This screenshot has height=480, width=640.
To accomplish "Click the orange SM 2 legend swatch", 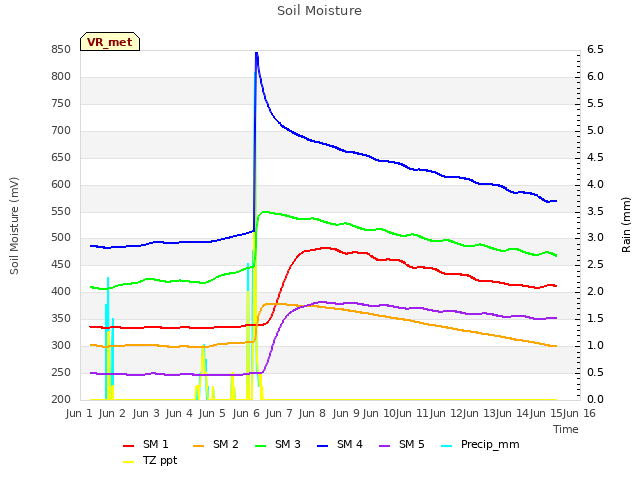I will (198, 445).
